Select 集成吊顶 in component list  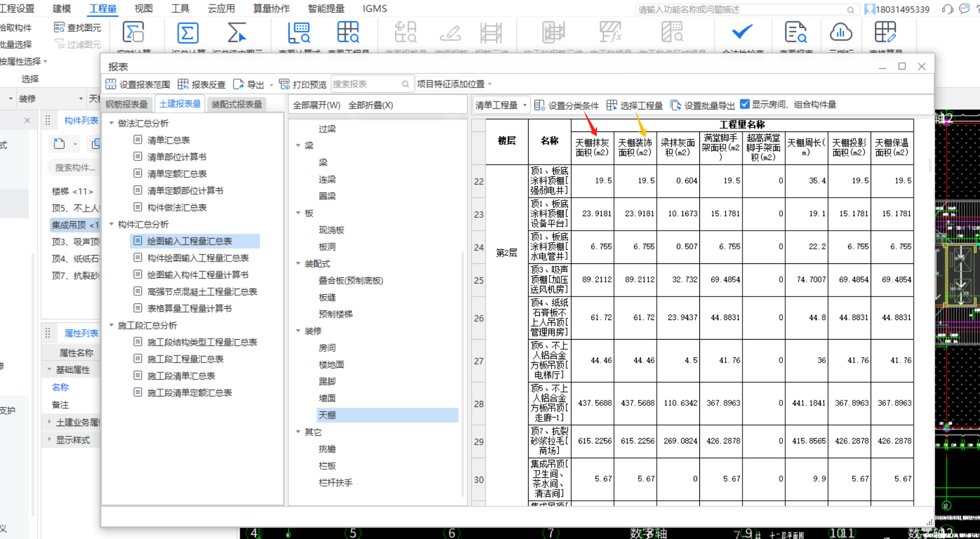75,225
